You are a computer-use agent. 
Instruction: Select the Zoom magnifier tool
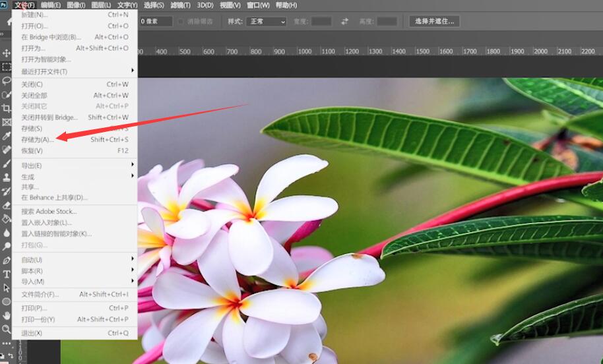pos(6,329)
